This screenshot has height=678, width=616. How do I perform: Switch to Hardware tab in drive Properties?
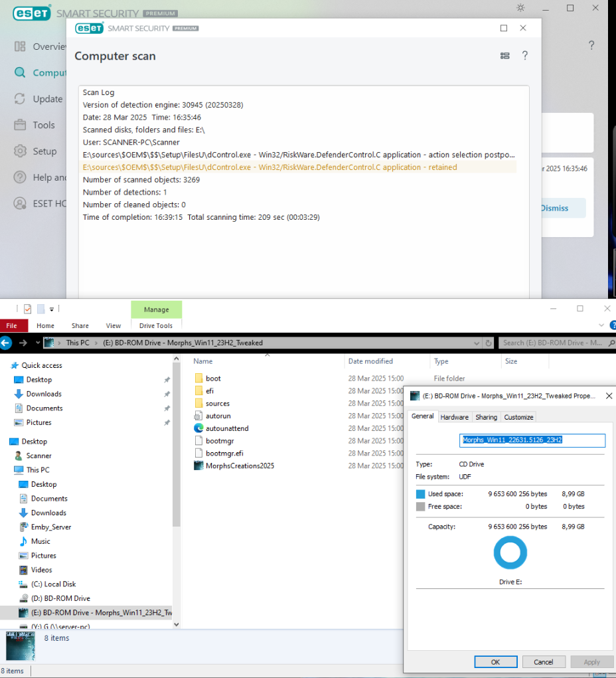(x=454, y=417)
